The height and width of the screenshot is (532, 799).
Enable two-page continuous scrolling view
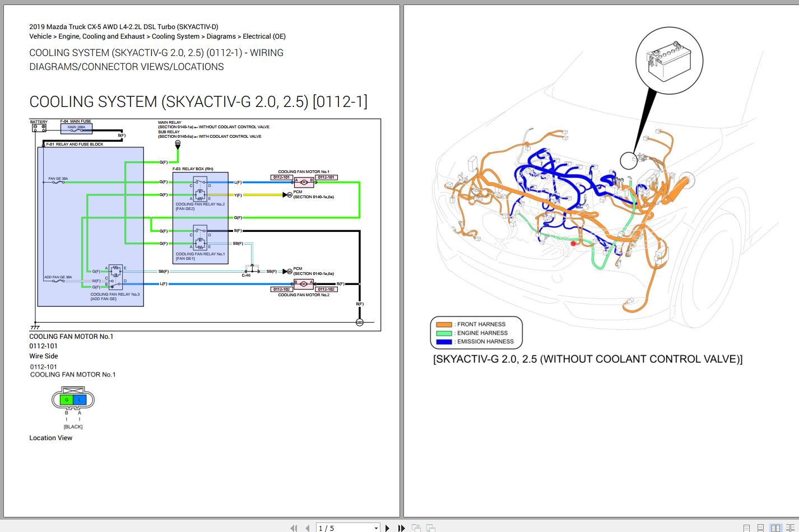[791, 528]
